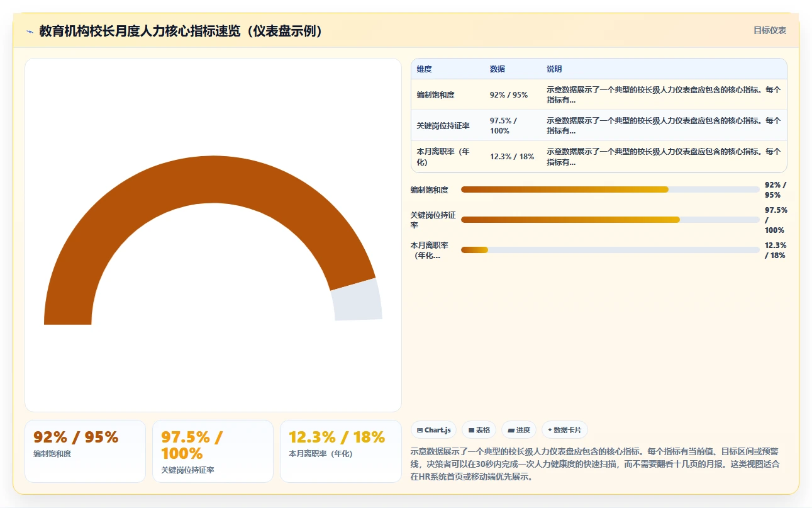Click the 12.3% / 18% value right of progress bar
The height and width of the screenshot is (508, 812).
point(776,250)
